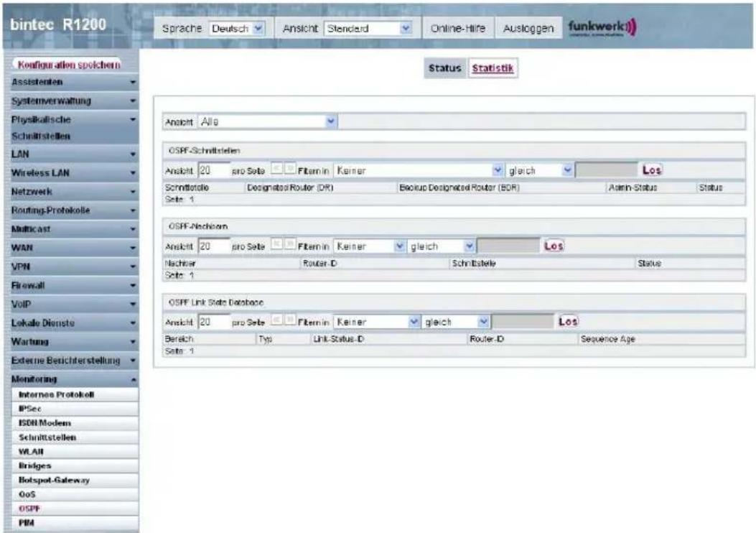The image size is (756, 533).
Task: Switch to the Statistik tab
Action: coord(493,68)
